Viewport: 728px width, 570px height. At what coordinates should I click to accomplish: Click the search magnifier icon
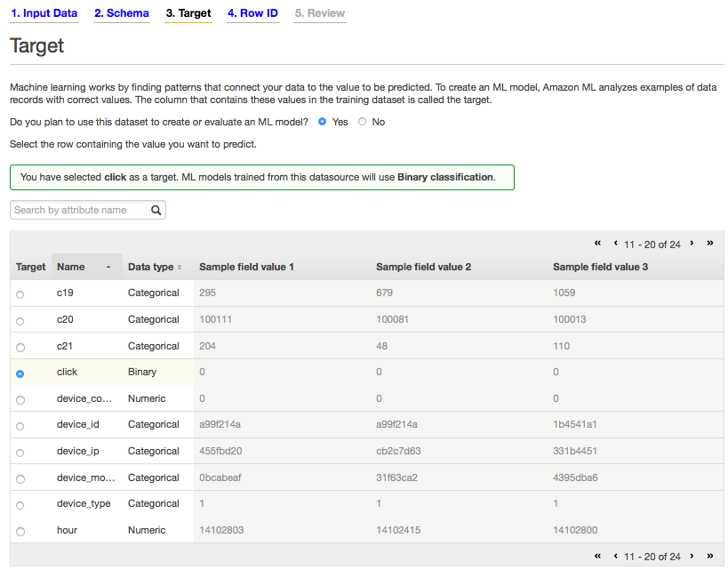coord(156,210)
